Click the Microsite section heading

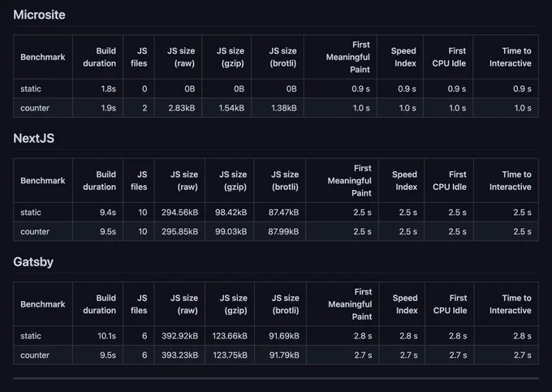39,15
